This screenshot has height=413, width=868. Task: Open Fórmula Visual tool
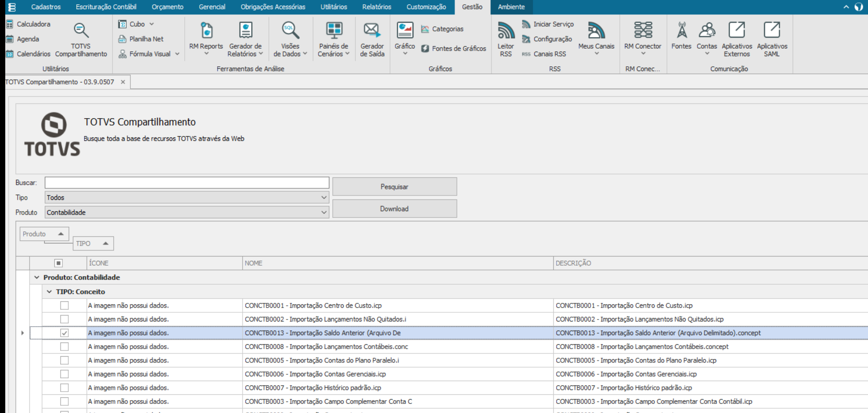(x=145, y=54)
